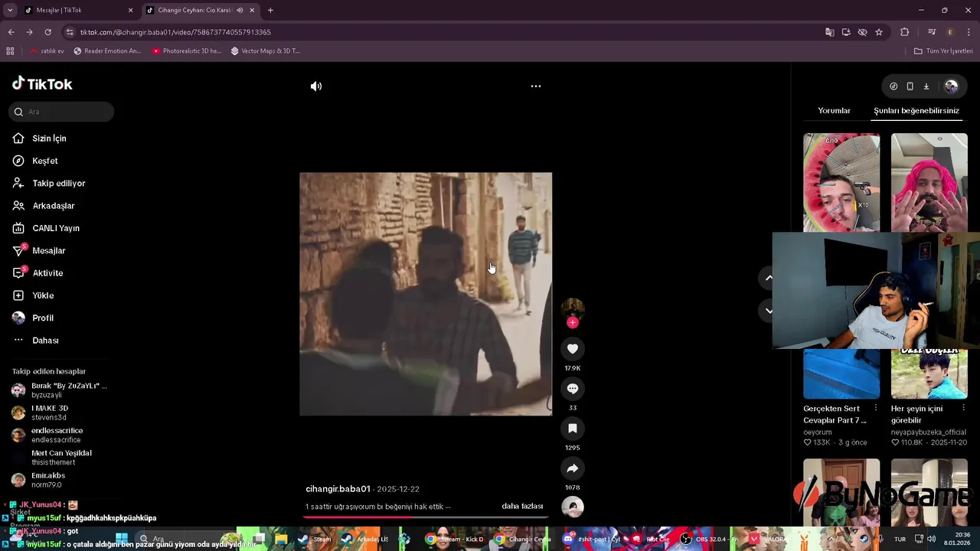The image size is (980, 551).
Task: Open 'Vector Maps & 3D T...' bookmark
Action: click(266, 51)
